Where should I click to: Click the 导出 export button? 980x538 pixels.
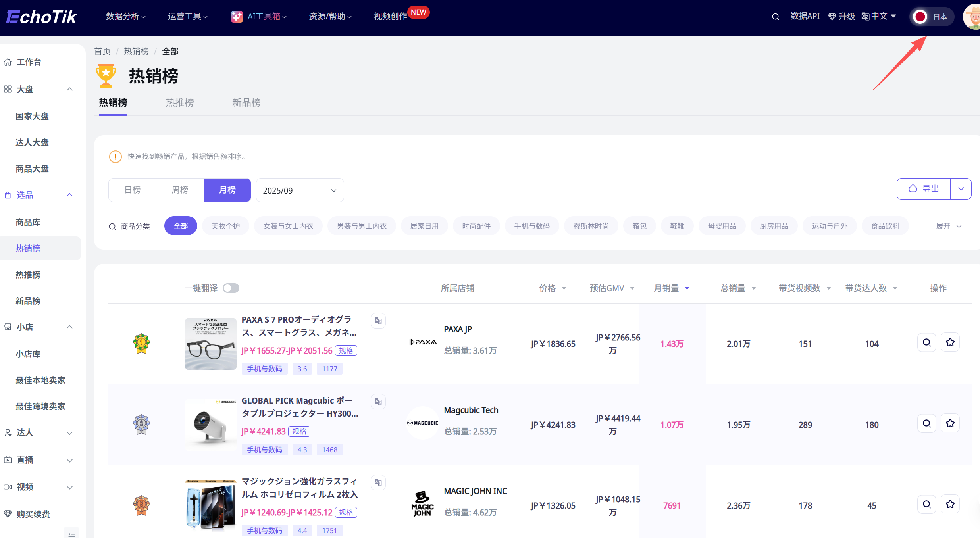tap(923, 189)
